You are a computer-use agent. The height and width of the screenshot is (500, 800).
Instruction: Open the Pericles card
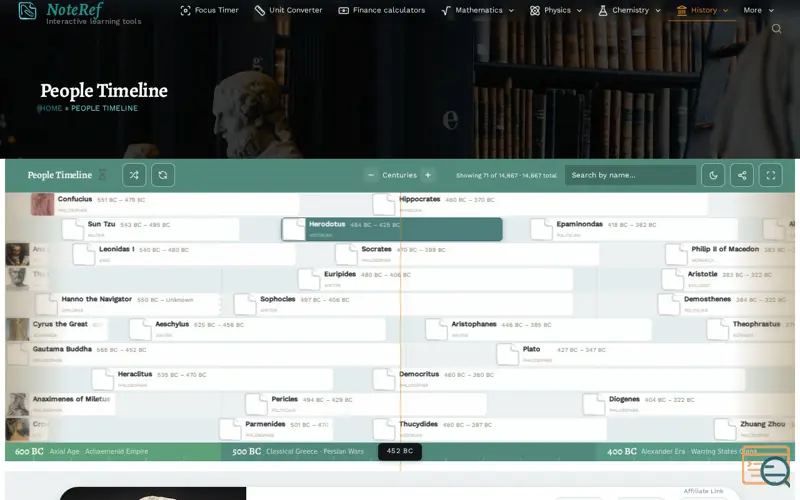click(x=366, y=404)
